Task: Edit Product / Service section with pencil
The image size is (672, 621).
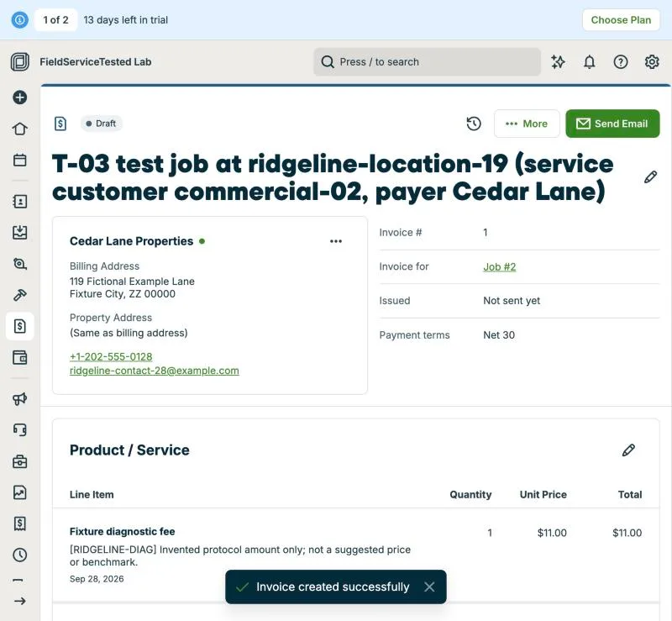Action: click(628, 450)
